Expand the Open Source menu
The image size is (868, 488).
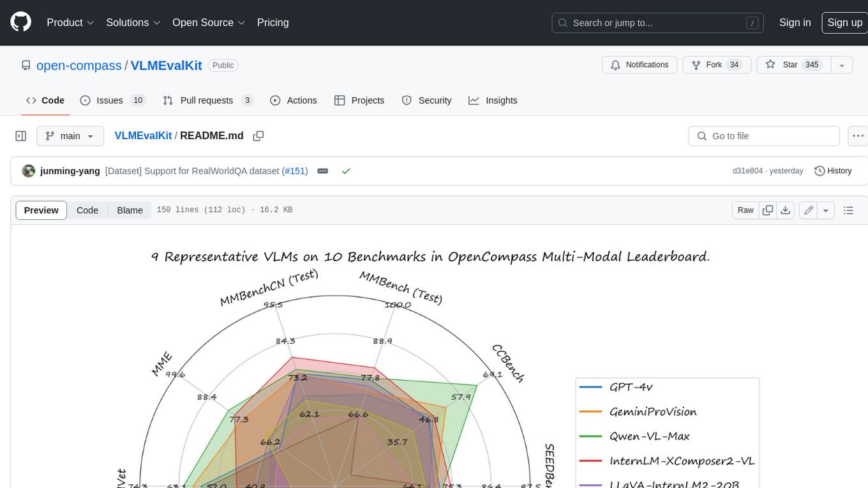click(x=209, y=22)
